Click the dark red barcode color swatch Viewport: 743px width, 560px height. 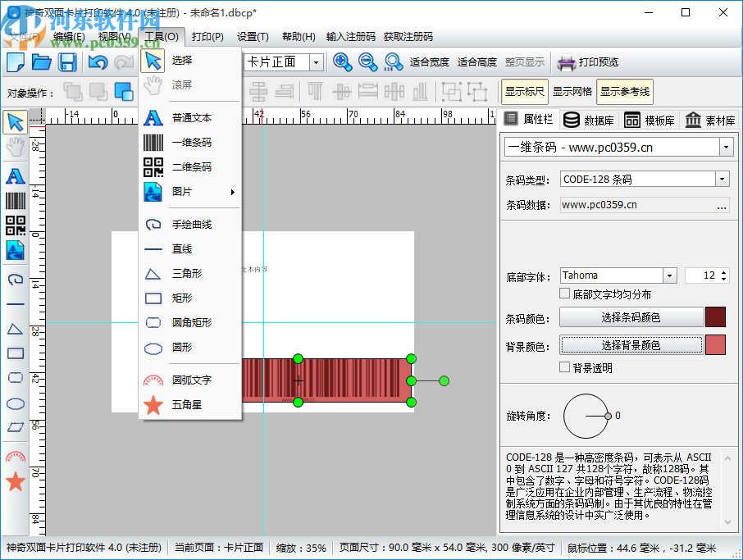715,317
